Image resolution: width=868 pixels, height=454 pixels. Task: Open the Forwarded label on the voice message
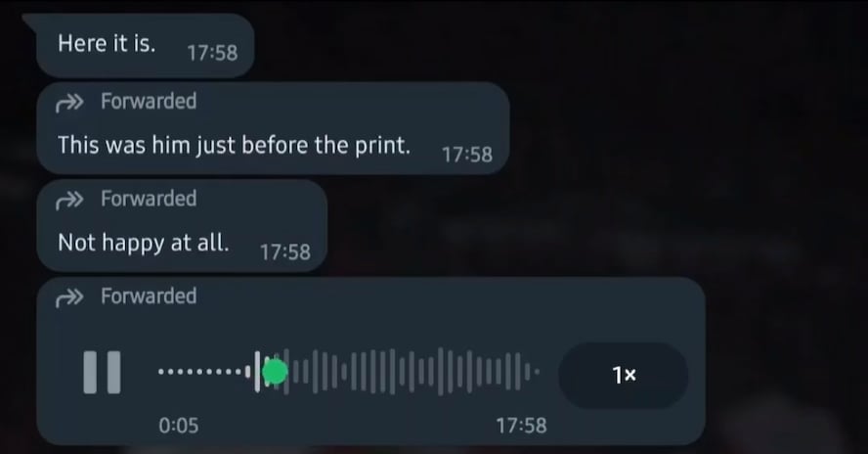[x=149, y=296]
